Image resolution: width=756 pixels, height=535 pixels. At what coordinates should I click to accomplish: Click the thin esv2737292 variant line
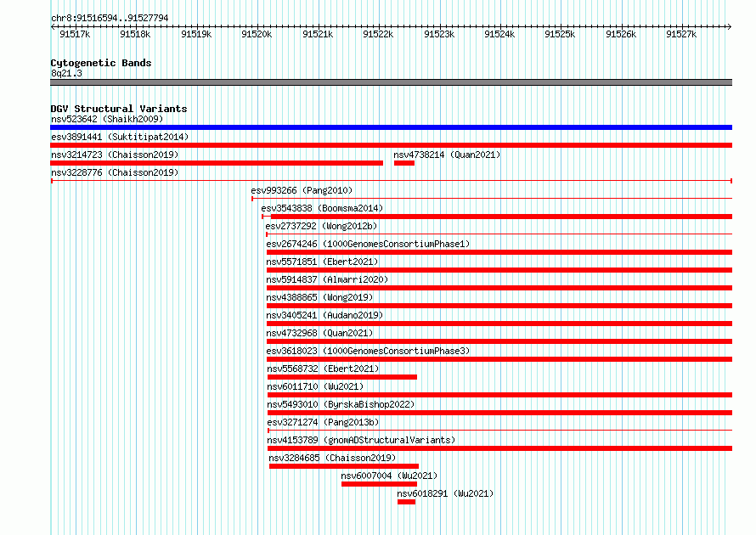point(499,234)
